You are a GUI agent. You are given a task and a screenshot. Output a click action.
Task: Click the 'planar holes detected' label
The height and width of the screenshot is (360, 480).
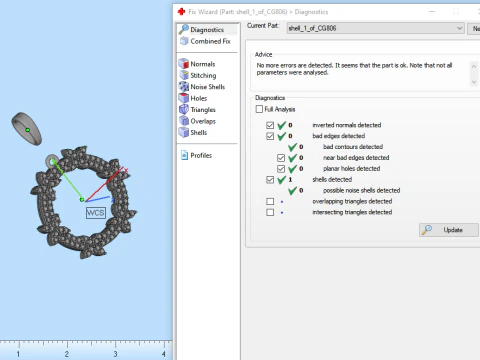click(351, 168)
